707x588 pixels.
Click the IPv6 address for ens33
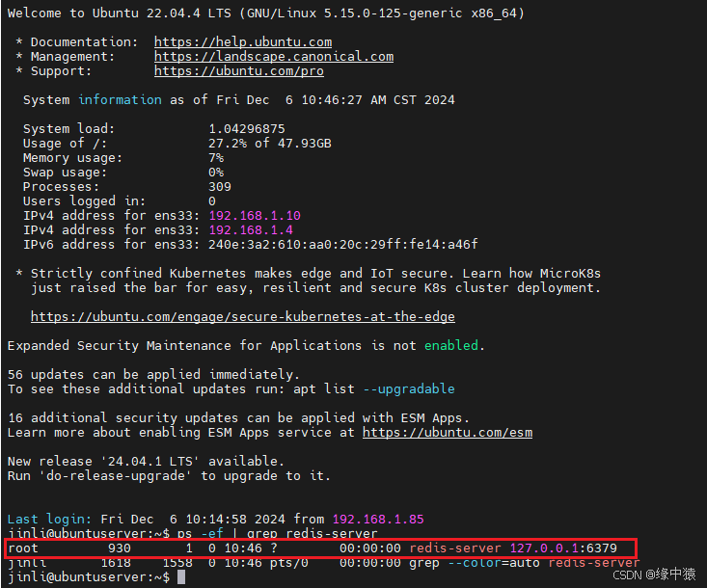click(x=342, y=244)
